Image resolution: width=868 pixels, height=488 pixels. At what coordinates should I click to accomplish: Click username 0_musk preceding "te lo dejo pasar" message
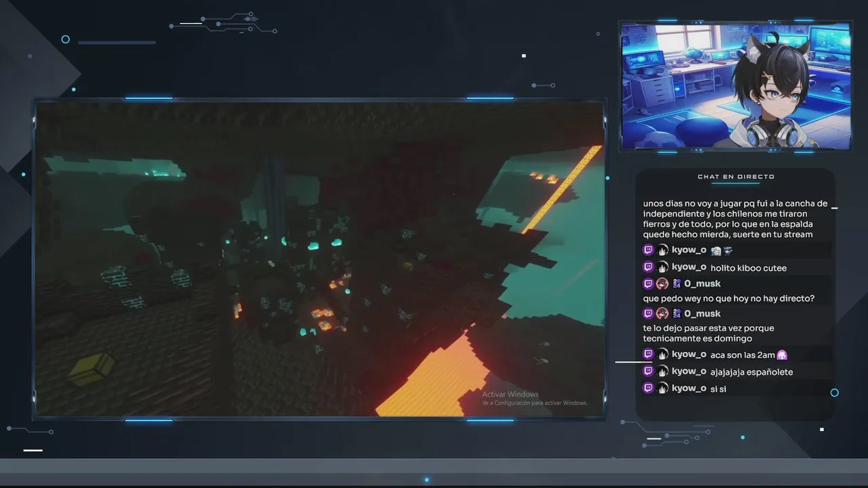tap(703, 313)
